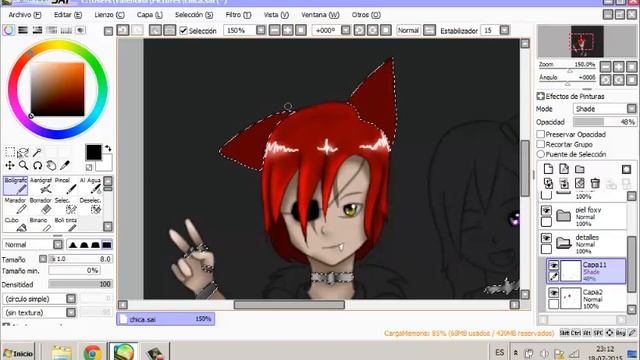This screenshot has width=640, height=360.
Task: Choose the Aerógrafo airbrush tool
Action: coord(41,185)
